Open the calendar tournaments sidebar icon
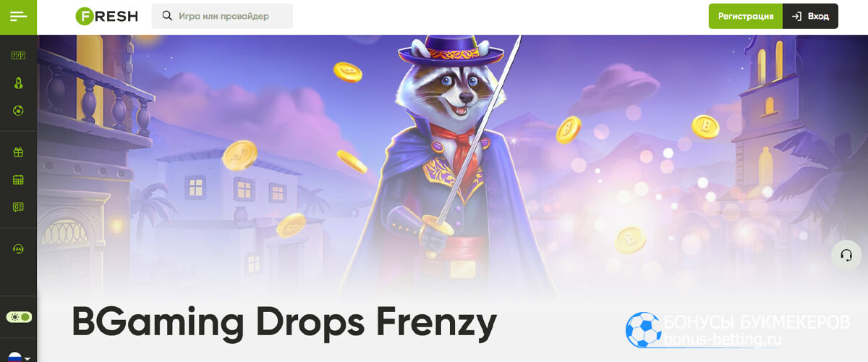The height and width of the screenshot is (362, 868). [x=18, y=180]
